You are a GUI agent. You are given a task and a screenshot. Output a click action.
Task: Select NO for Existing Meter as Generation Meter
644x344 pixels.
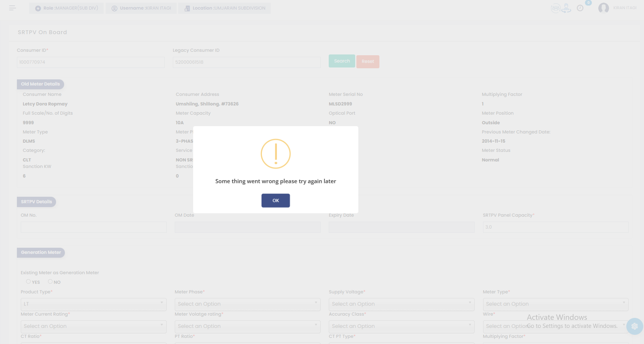coord(50,281)
